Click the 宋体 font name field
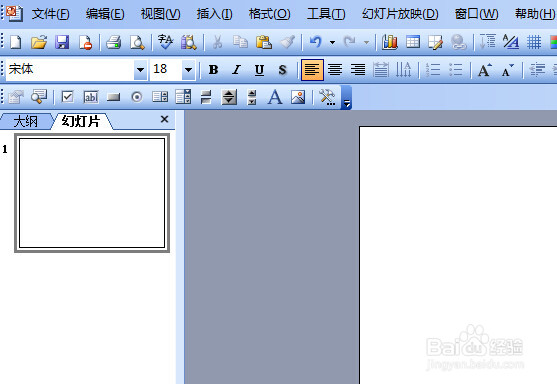Screen dimensions: 557x384 coord(70,70)
